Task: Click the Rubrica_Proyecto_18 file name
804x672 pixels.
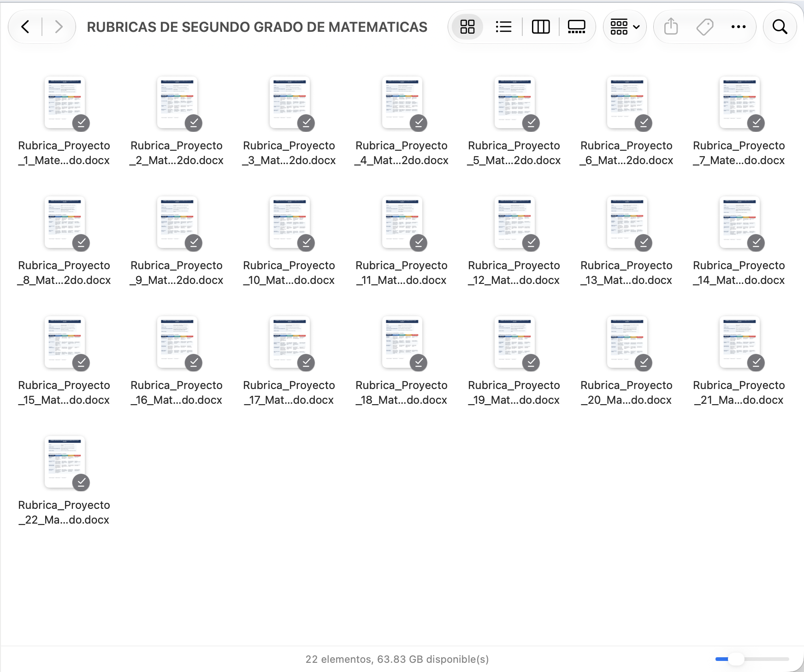Action: coord(402,393)
